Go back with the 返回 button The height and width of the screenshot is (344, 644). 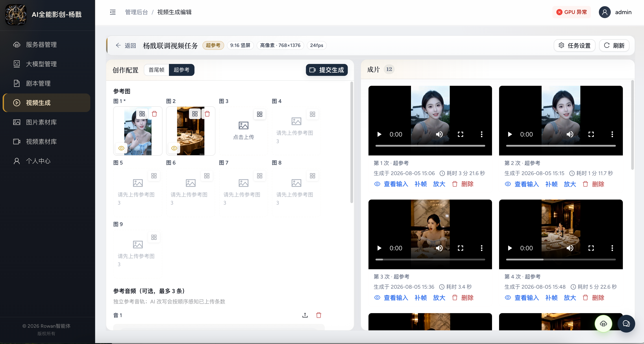pyautogui.click(x=126, y=46)
